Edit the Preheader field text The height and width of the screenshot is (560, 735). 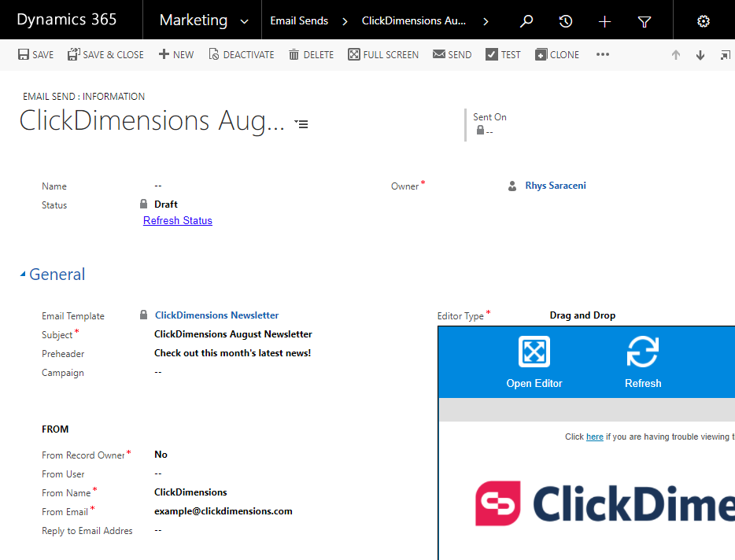pos(232,353)
